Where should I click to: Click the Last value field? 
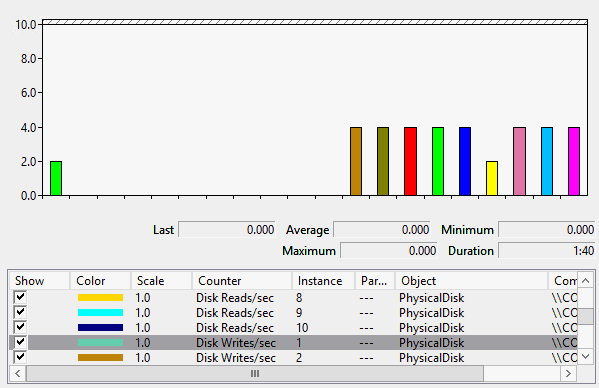coord(227,230)
